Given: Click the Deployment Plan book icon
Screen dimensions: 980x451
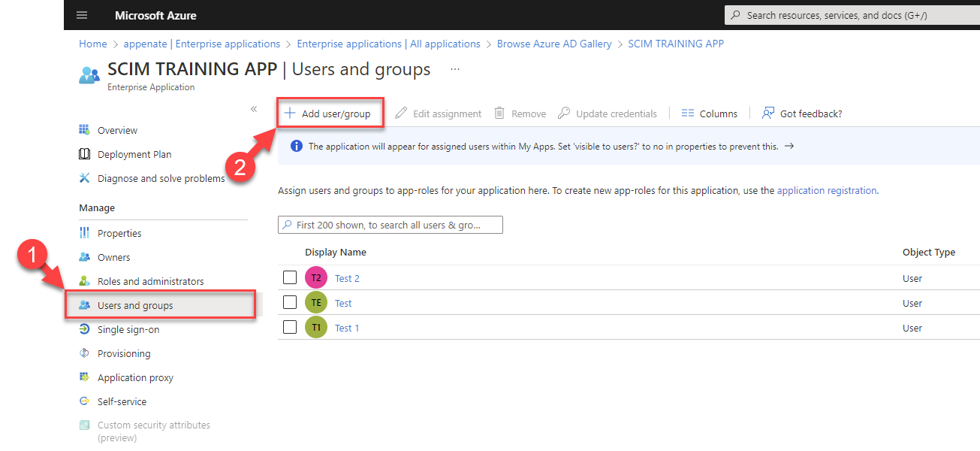Looking at the screenshot, I should click(84, 154).
